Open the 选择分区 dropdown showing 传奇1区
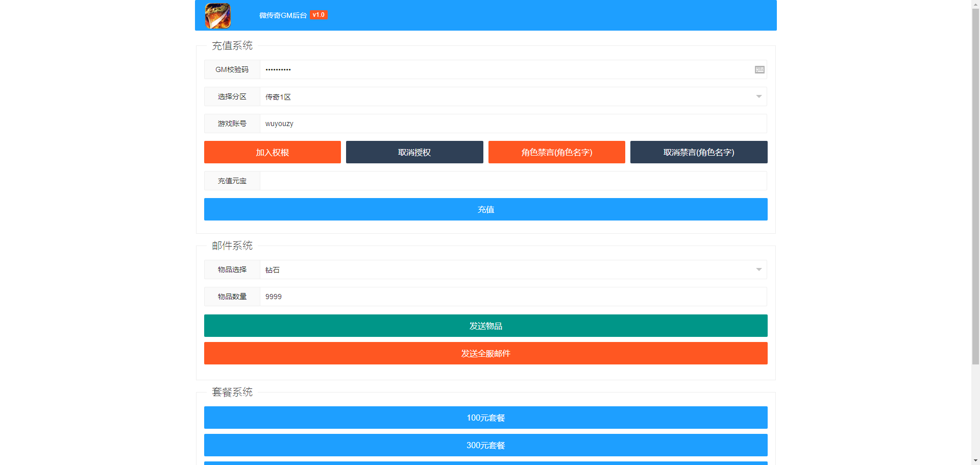Screen dimensions: 980x465 click(513, 96)
